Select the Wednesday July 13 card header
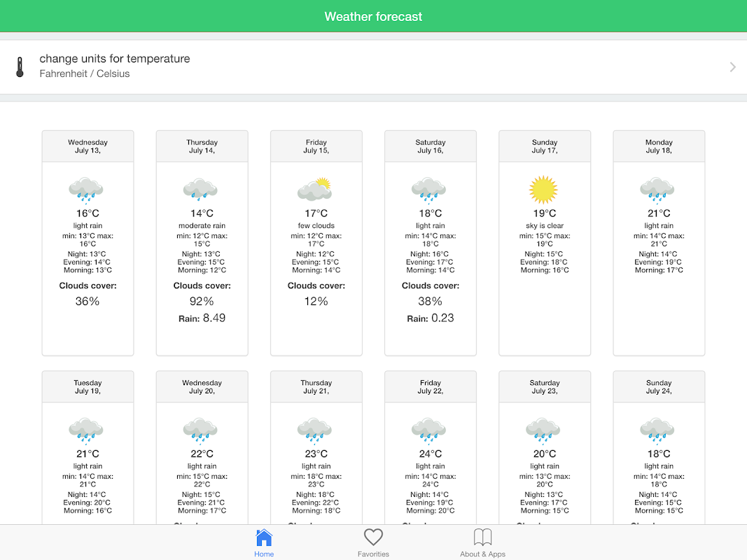This screenshot has width=747, height=560. 88,146
